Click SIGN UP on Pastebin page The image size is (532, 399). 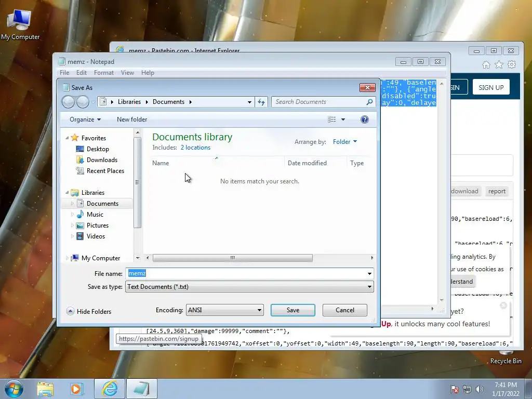point(491,87)
